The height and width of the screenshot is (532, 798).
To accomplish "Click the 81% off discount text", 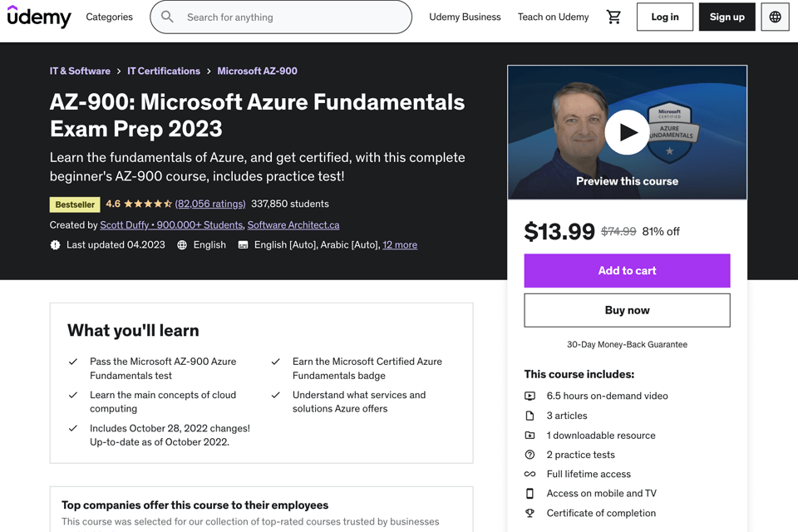I will pyautogui.click(x=661, y=232).
